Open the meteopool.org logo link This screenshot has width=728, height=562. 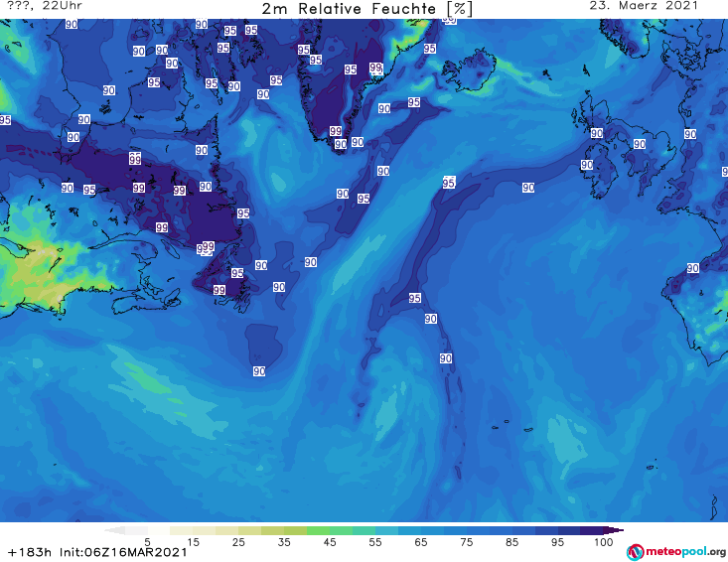[676, 552]
